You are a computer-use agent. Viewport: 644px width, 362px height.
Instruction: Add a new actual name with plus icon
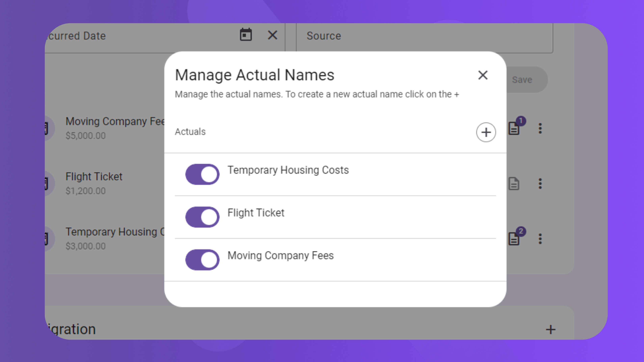click(x=486, y=132)
